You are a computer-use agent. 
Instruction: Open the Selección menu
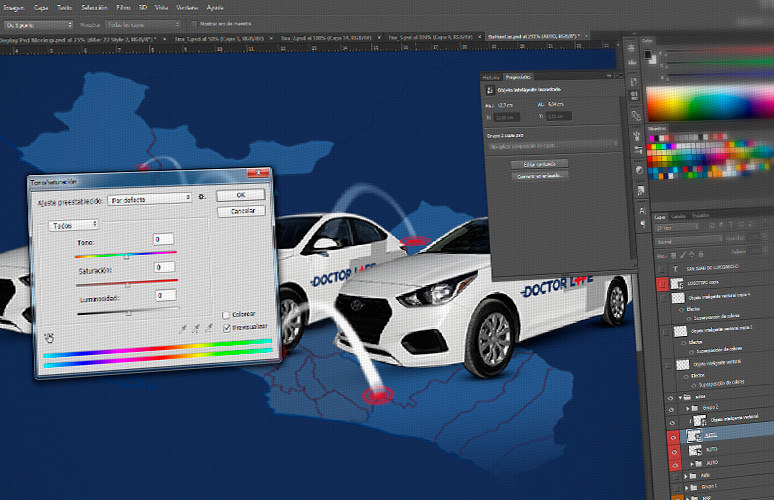(94, 8)
